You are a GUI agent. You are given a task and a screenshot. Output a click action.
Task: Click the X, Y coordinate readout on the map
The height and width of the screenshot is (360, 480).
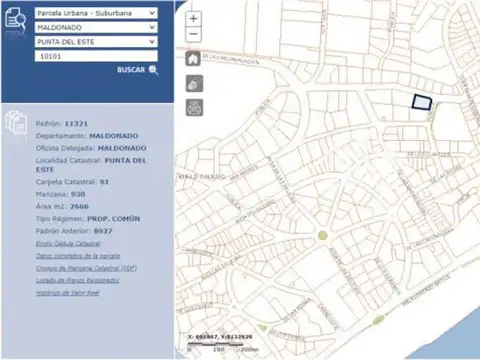220,337
